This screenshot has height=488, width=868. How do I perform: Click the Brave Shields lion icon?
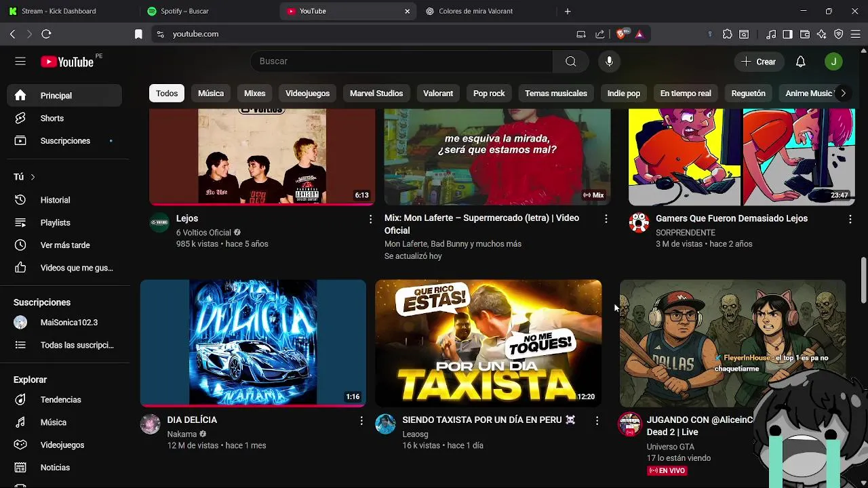[x=621, y=34]
